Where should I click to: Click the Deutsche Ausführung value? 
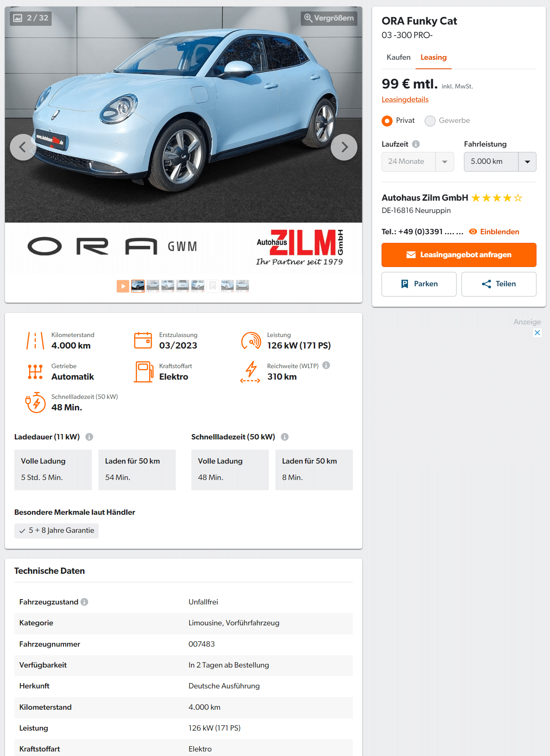(x=224, y=686)
